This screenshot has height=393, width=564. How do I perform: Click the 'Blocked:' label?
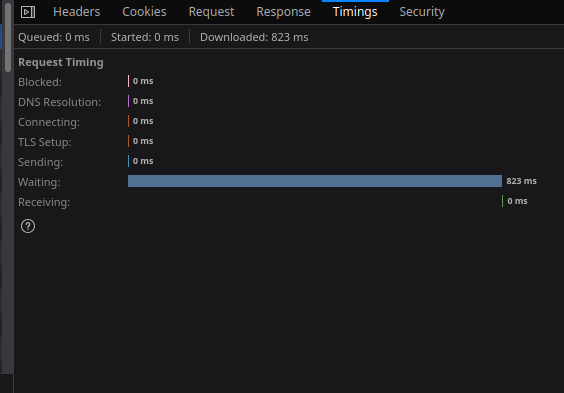tap(40, 82)
